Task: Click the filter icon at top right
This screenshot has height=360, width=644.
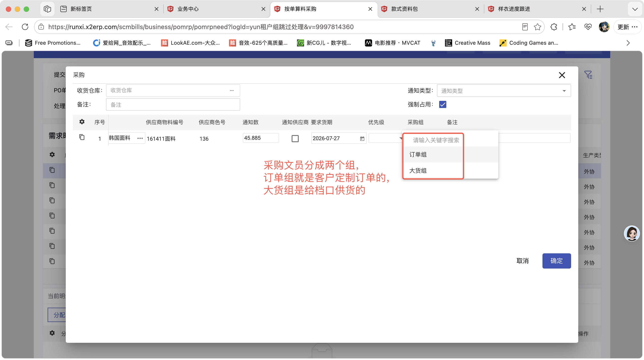Action: pyautogui.click(x=588, y=75)
